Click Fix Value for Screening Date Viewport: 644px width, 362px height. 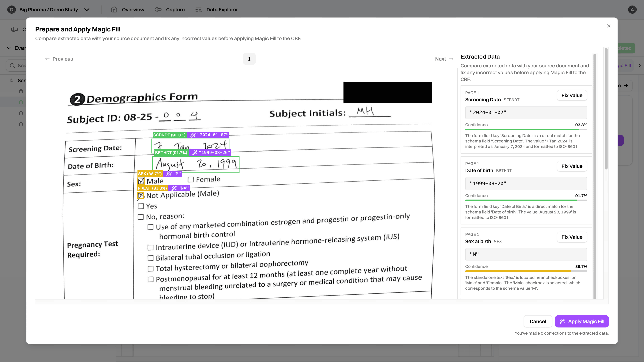[572, 95]
